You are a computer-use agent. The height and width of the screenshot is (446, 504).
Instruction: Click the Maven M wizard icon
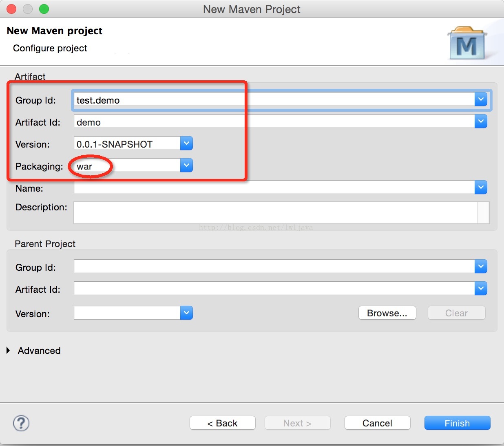[467, 43]
